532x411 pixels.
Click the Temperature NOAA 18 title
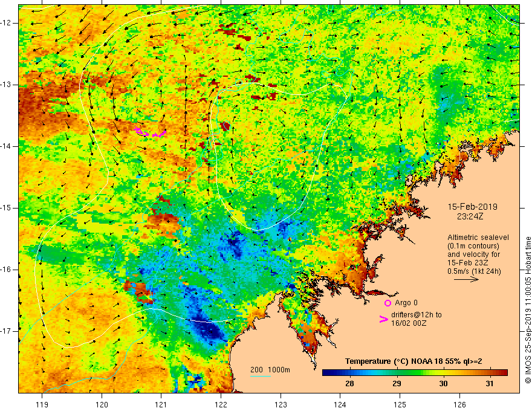click(414, 361)
